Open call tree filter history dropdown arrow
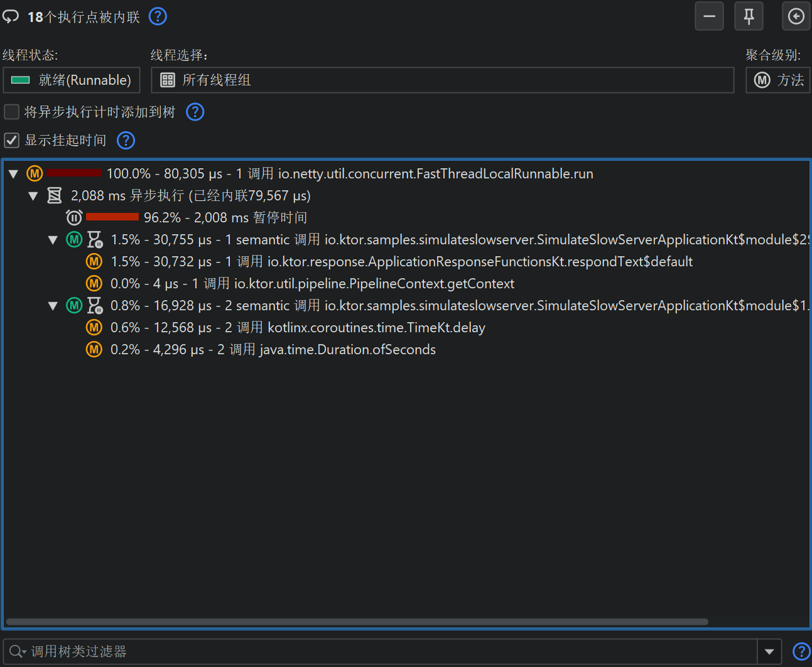812x667 pixels. pyautogui.click(x=769, y=652)
